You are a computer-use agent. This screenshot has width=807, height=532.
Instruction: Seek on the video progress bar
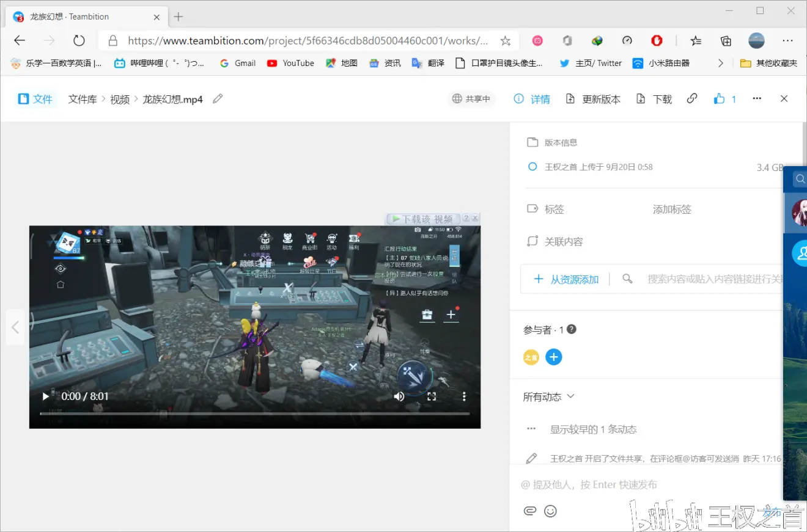255,414
